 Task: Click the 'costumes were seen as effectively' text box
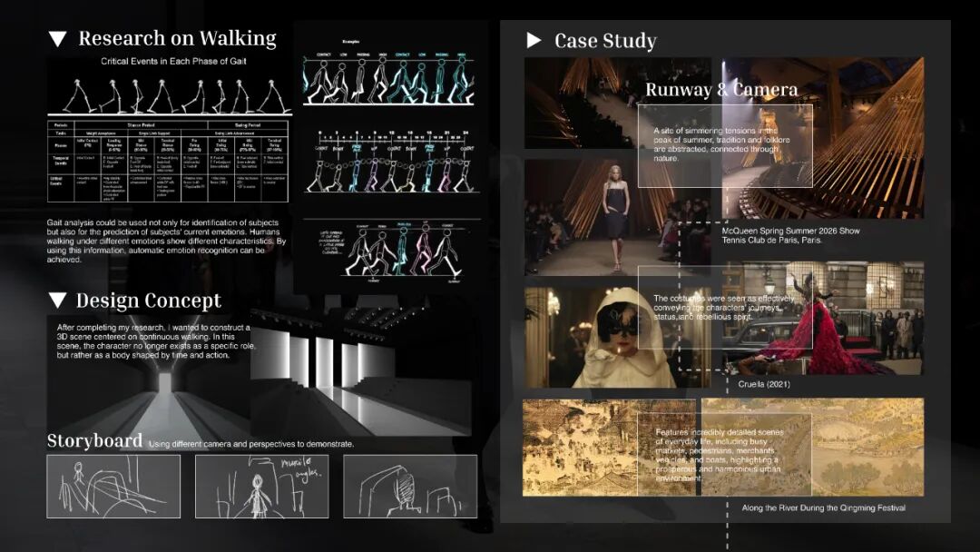[725, 307]
